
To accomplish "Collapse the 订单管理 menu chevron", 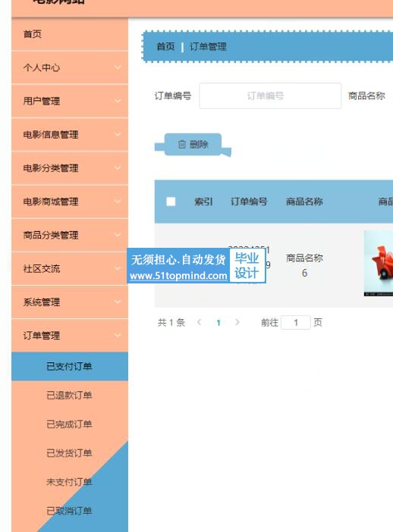I will pos(118,336).
